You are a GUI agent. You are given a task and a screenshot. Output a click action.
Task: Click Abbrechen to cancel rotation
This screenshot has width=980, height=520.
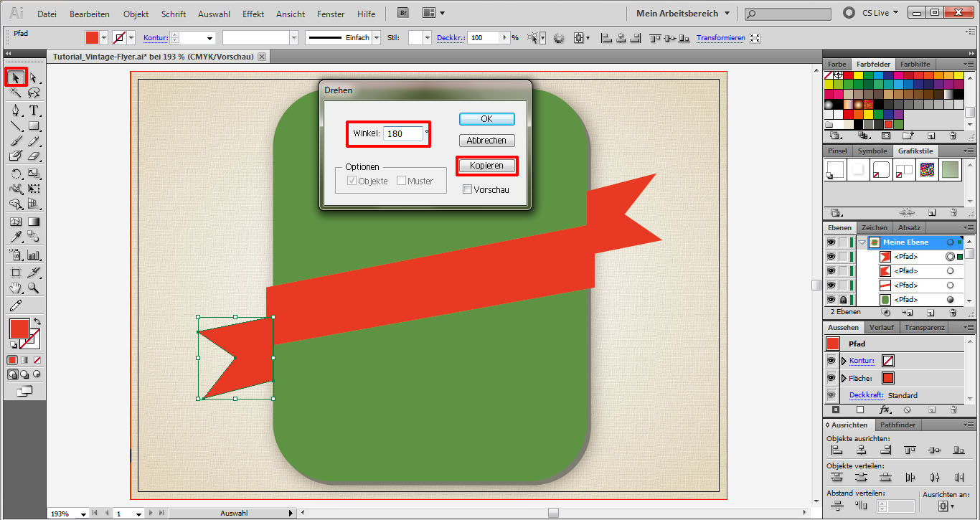click(486, 141)
